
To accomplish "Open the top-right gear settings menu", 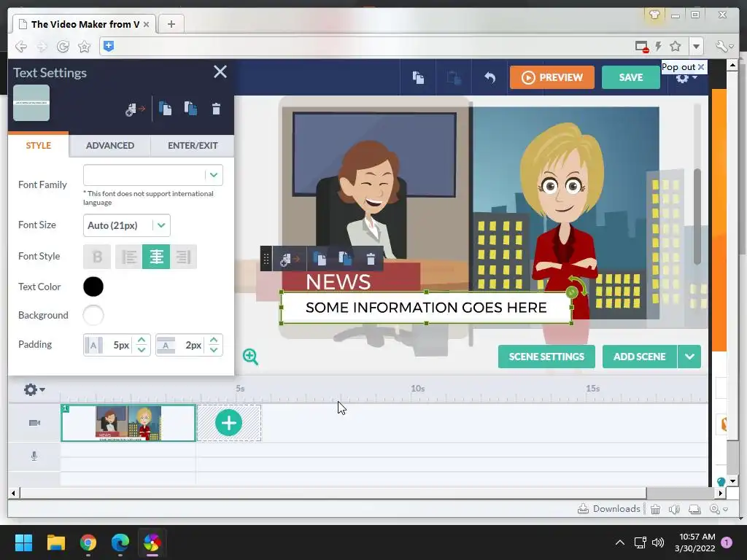I will [685, 79].
